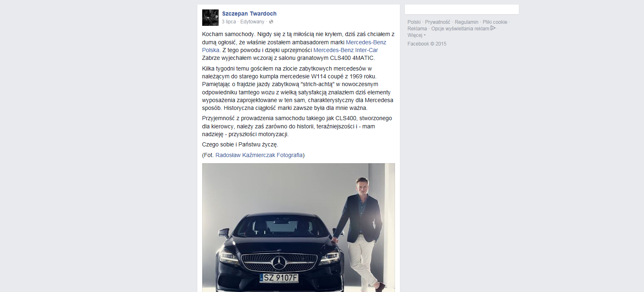Click the car license plate in photo
The height and width of the screenshot is (292, 644).
[x=279, y=278]
